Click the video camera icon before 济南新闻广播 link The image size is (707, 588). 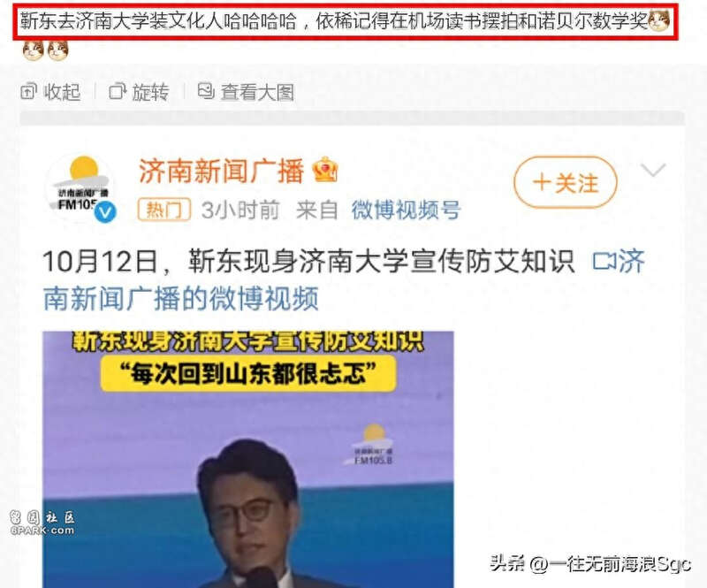604,261
